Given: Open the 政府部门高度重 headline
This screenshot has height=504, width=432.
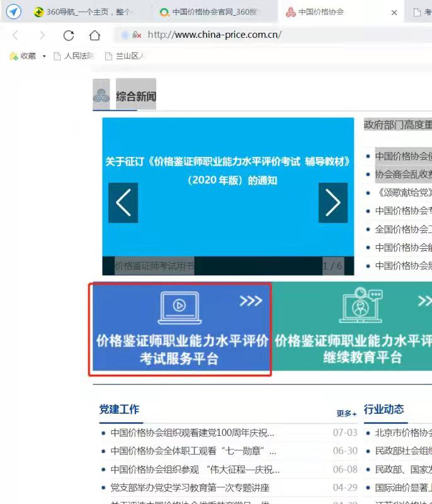Looking at the screenshot, I should click(x=397, y=124).
